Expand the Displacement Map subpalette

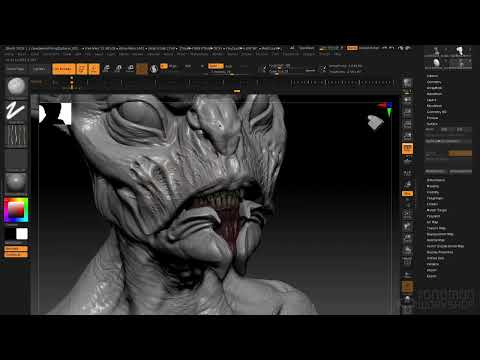coord(440,234)
